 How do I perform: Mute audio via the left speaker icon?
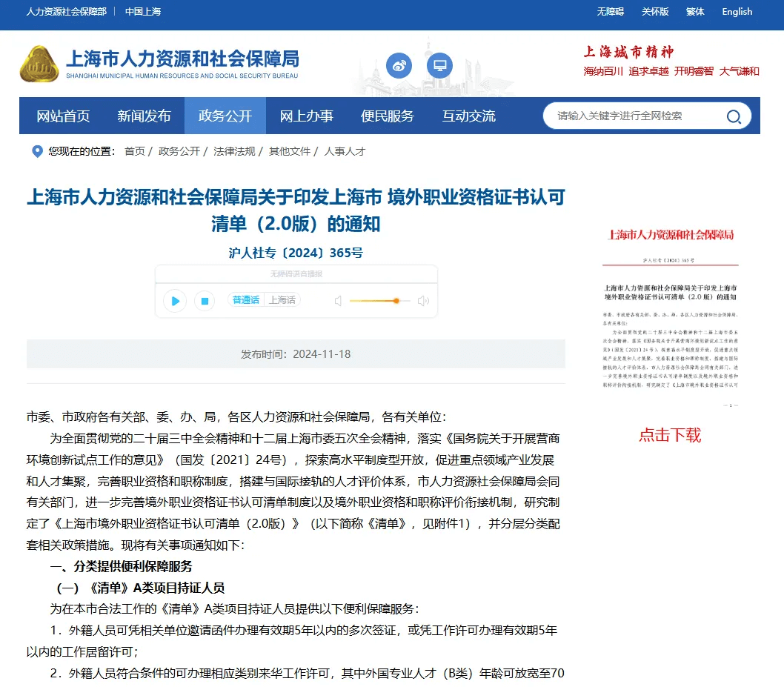337,301
